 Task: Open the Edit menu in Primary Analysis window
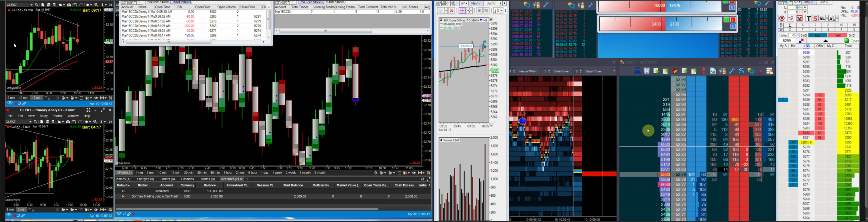20,116
